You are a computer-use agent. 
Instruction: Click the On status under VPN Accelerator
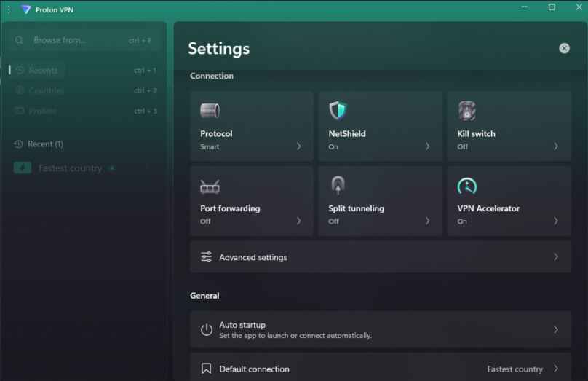coord(462,221)
